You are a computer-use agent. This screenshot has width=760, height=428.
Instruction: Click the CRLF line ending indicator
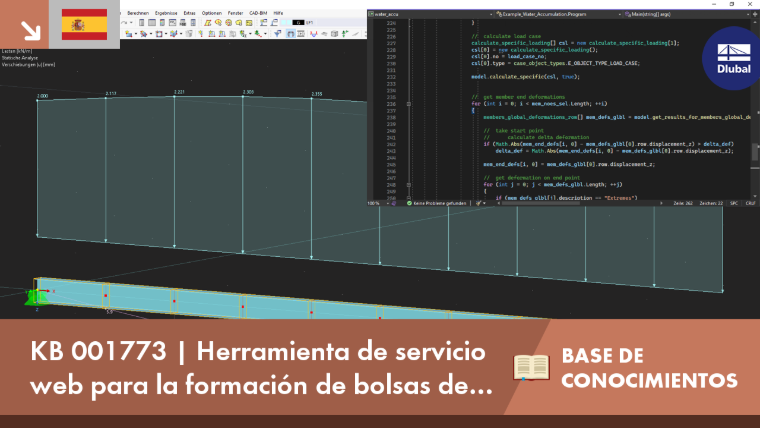[750, 203]
